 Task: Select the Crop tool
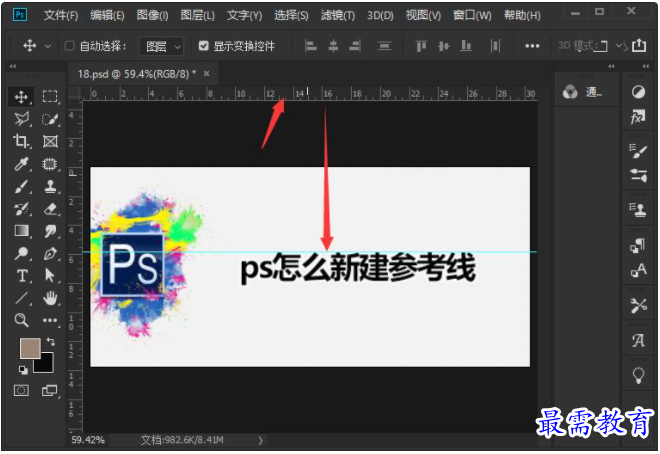coord(21,141)
